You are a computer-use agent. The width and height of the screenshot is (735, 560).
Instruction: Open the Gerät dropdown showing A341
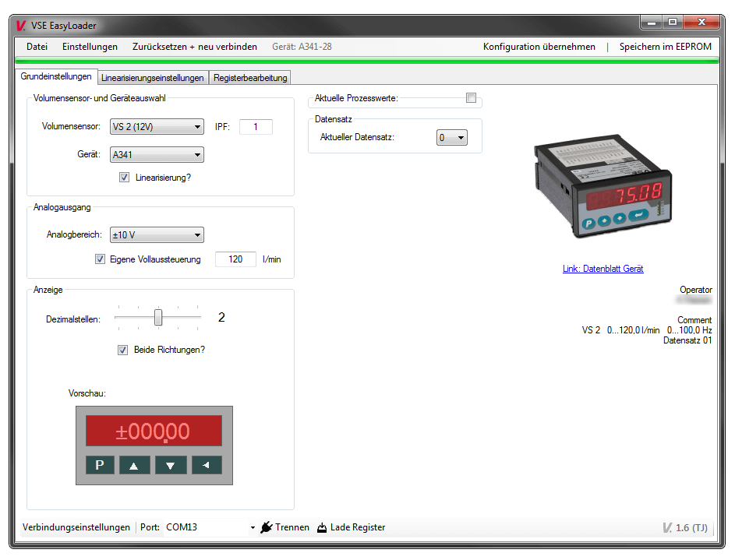pyautogui.click(x=157, y=154)
